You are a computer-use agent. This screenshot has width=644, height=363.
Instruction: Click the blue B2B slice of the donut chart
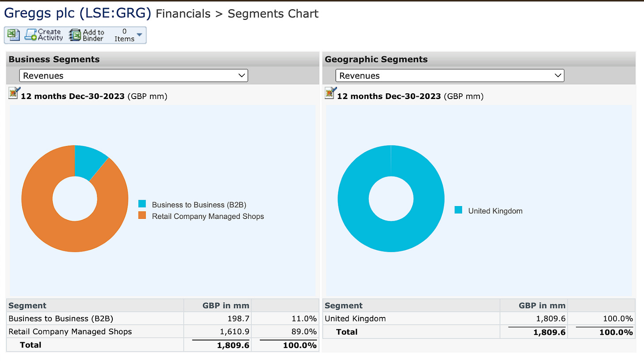click(x=88, y=160)
